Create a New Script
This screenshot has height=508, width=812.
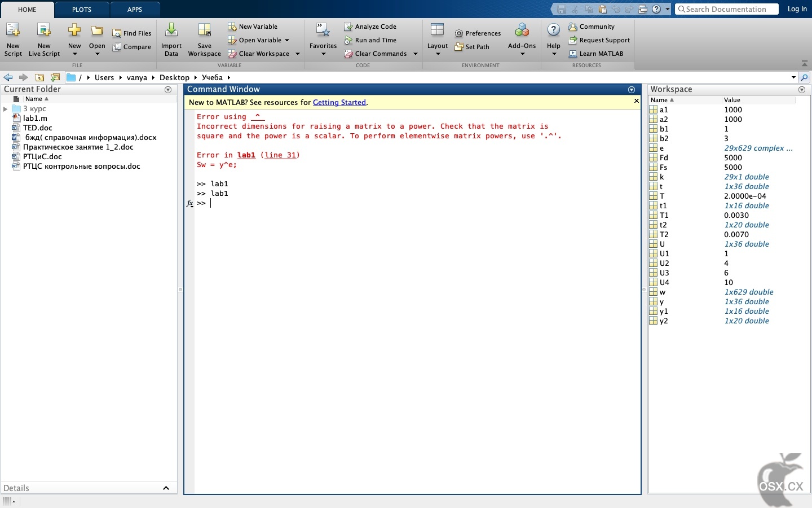pos(13,40)
